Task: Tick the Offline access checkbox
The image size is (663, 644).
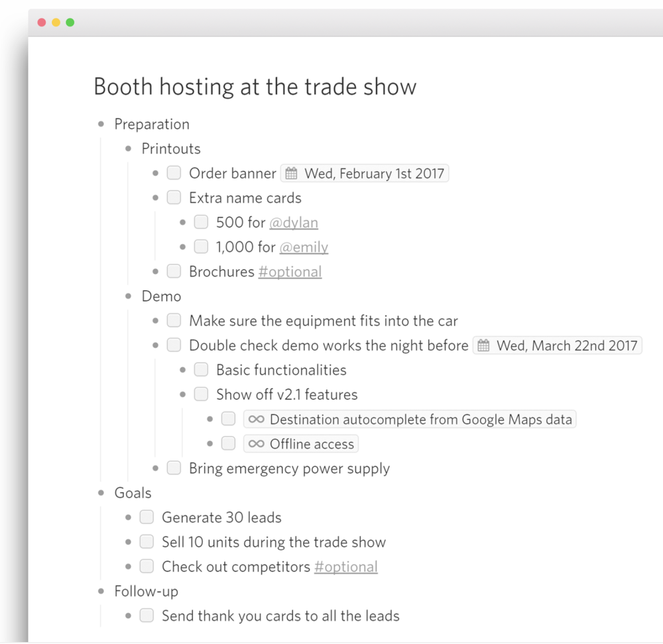Action: (228, 443)
